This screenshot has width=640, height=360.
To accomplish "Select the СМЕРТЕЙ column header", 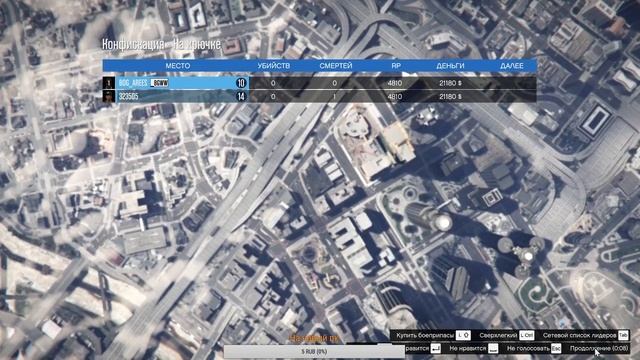I will coord(336,66).
